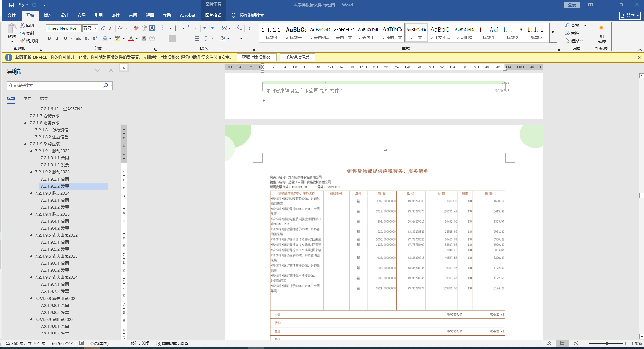The image size is (644, 349).
Task: Go to heading 7.2.1.9.3.1 合同
Action: point(55,200)
